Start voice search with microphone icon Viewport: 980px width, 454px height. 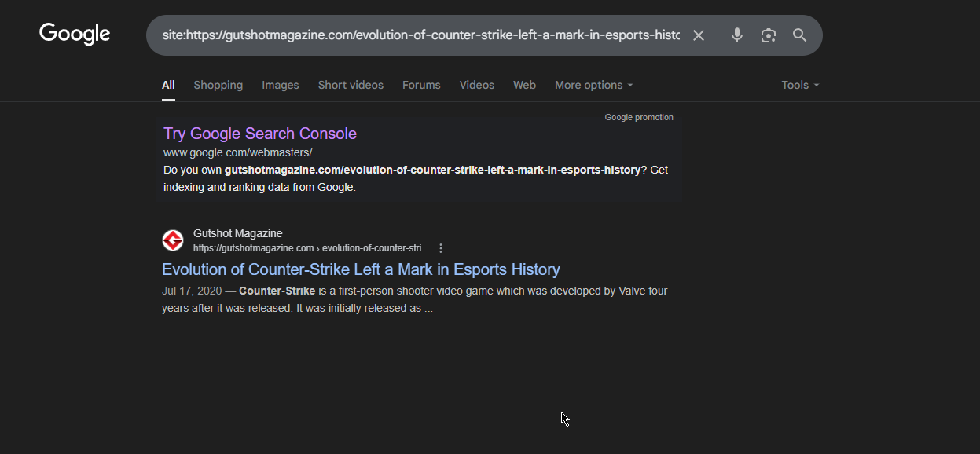pyautogui.click(x=736, y=35)
